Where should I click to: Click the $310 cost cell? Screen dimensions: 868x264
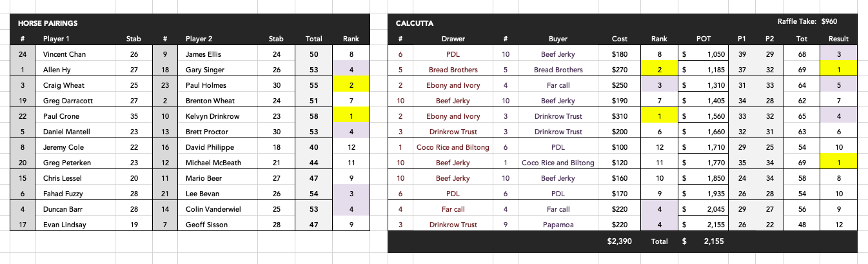point(619,116)
